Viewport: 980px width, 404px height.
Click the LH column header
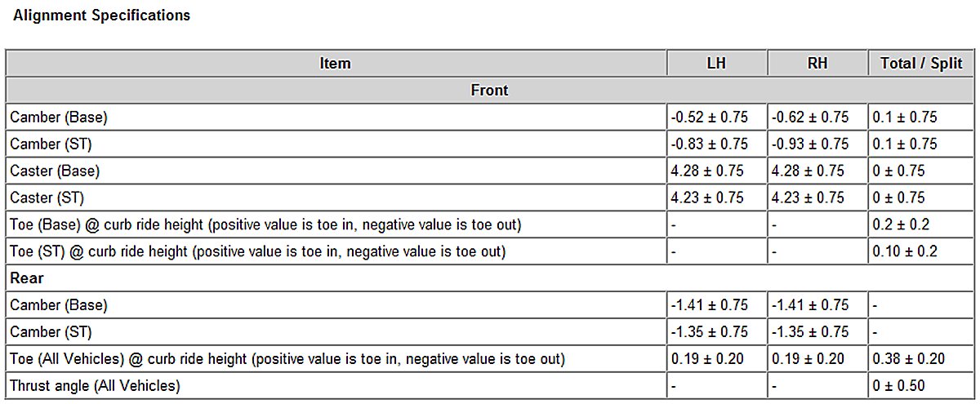716,64
